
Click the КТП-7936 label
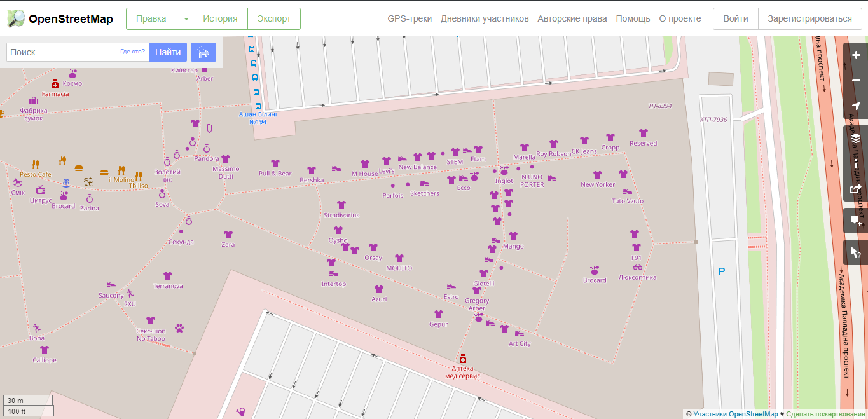713,120
